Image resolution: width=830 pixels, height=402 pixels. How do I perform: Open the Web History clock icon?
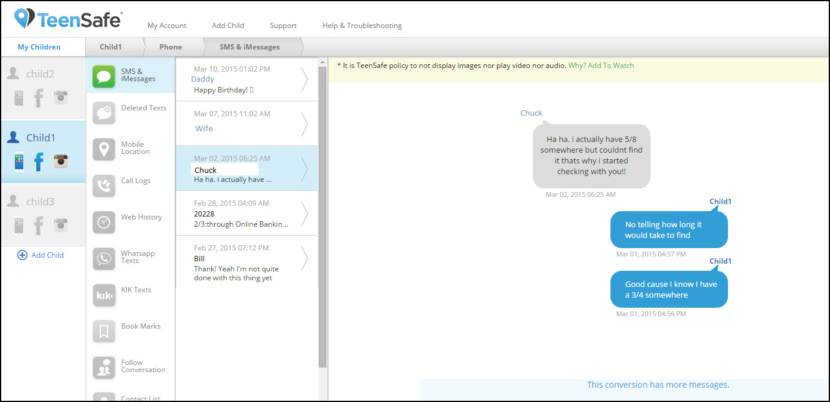tap(104, 222)
